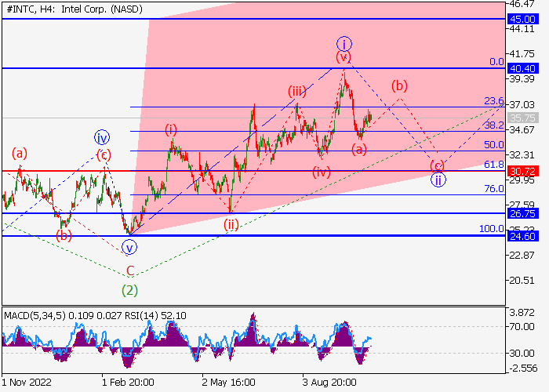The width and height of the screenshot is (549, 392).
Task: Click the 70.00 RSI scale value
Action: click(522, 327)
